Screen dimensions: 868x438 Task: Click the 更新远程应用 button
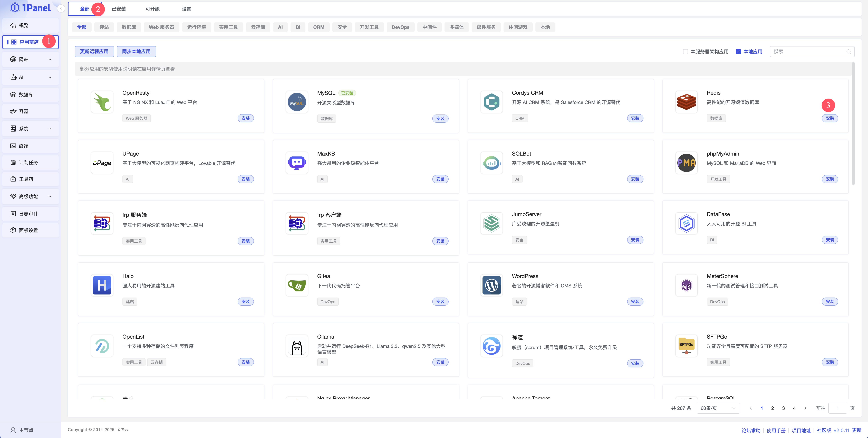point(94,52)
